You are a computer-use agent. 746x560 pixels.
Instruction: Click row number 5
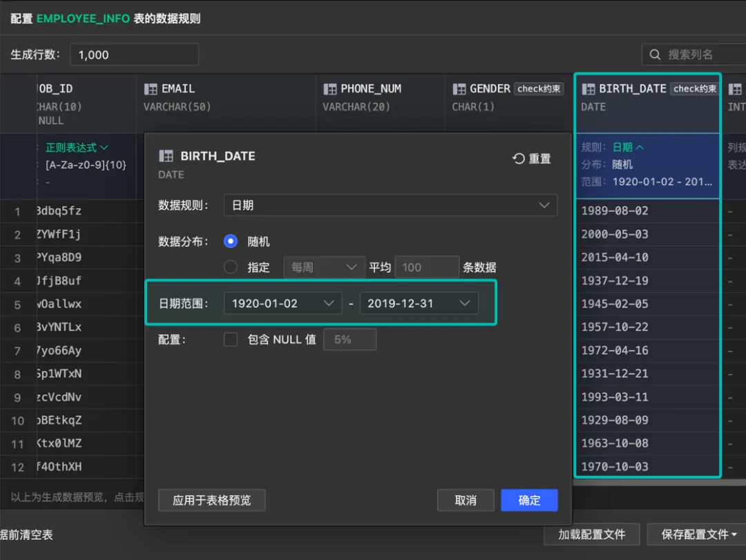[17, 305]
